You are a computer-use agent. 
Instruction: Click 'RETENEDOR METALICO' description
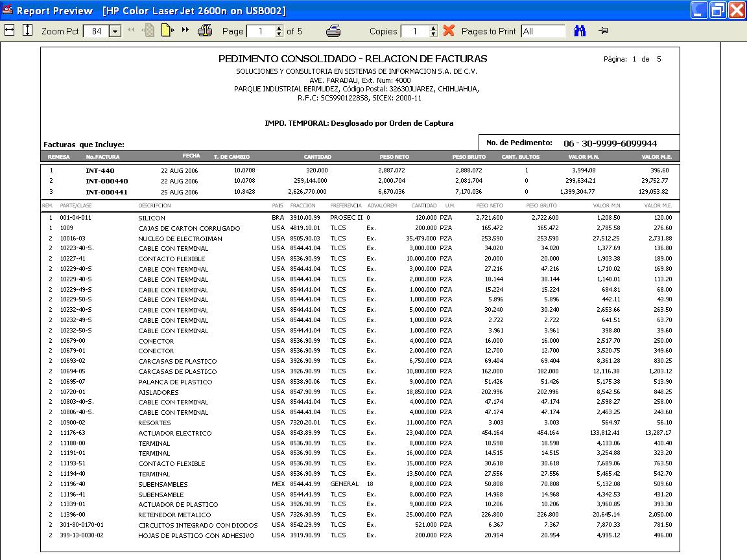coord(174,515)
